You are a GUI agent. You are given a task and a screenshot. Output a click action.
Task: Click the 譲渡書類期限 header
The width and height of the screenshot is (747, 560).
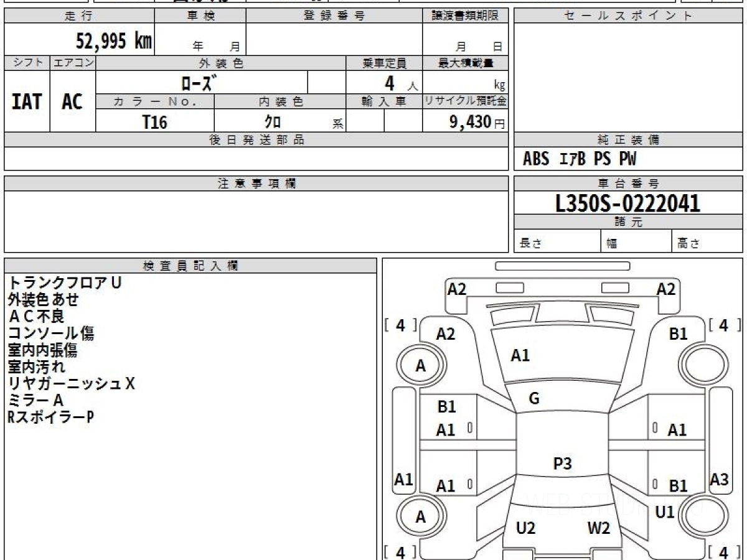tap(465, 16)
